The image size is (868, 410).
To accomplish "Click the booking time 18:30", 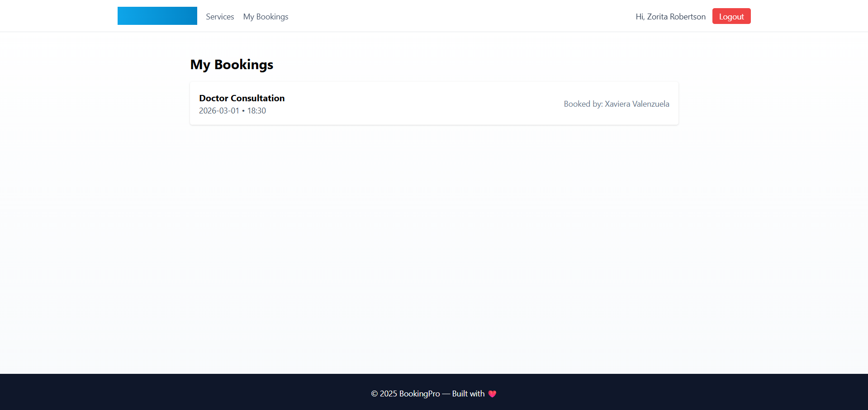I will (257, 110).
